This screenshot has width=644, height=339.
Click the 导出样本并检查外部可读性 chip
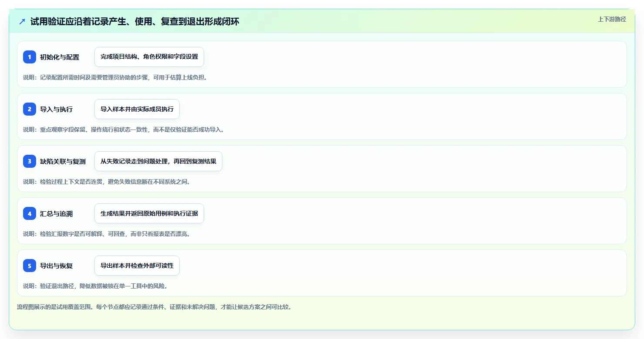coord(137,266)
